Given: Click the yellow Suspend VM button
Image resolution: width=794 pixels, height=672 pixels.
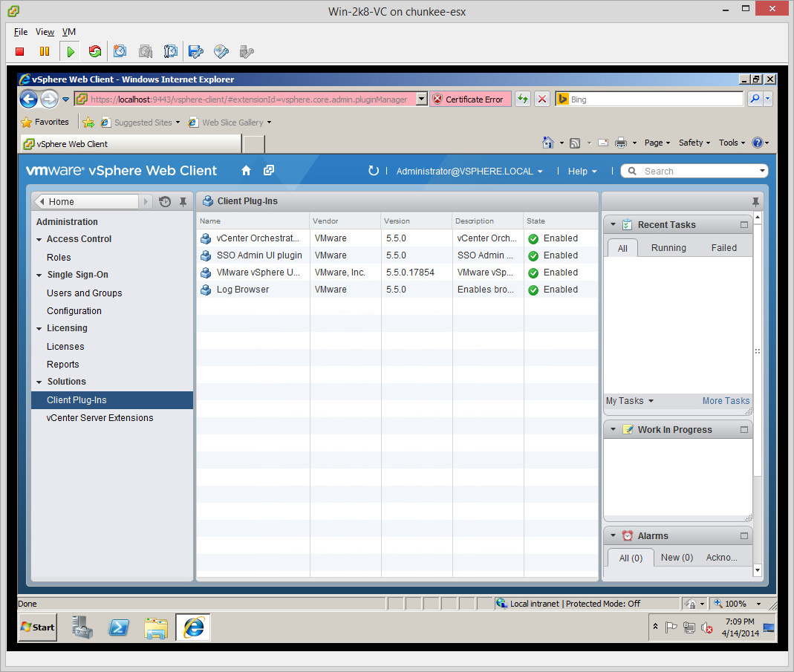Looking at the screenshot, I should point(45,51).
